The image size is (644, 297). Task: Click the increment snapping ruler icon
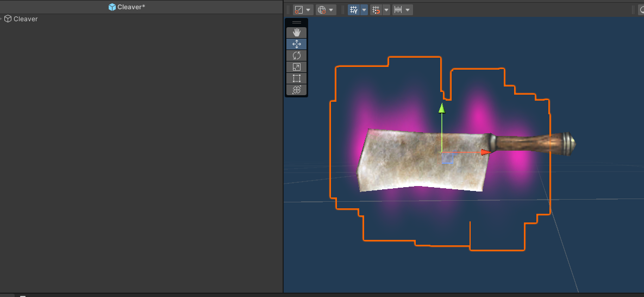[x=398, y=10]
